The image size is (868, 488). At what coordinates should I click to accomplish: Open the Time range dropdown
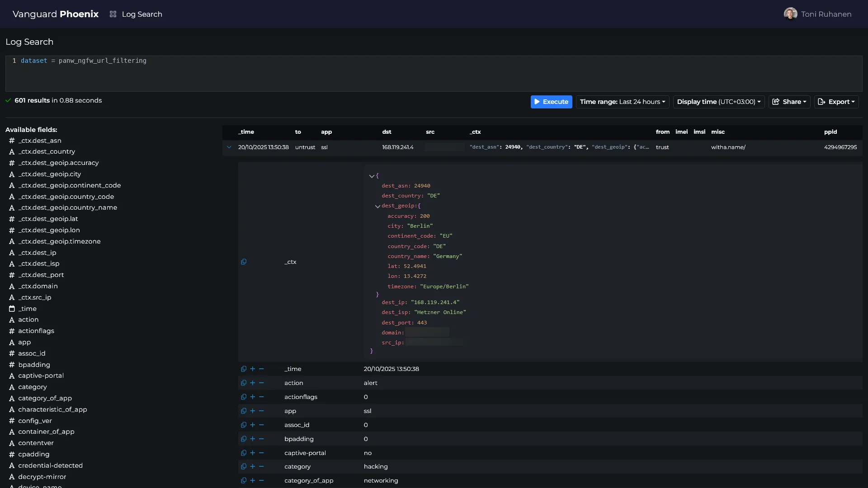tap(623, 102)
